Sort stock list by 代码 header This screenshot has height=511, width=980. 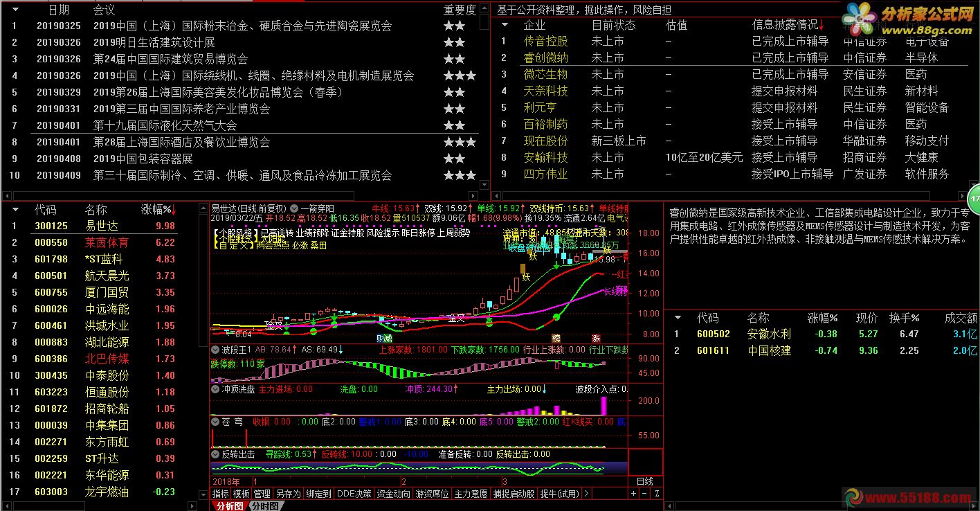coord(46,209)
